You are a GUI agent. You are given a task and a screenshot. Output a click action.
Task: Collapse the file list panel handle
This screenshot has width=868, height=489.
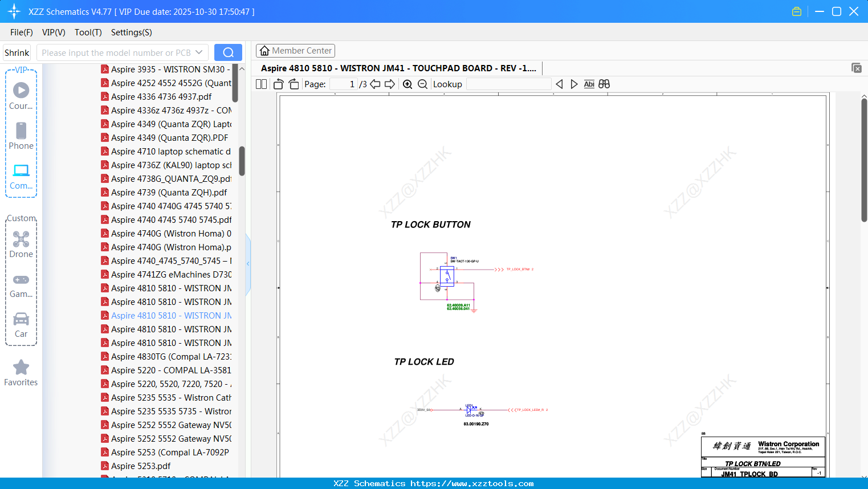[x=248, y=263]
